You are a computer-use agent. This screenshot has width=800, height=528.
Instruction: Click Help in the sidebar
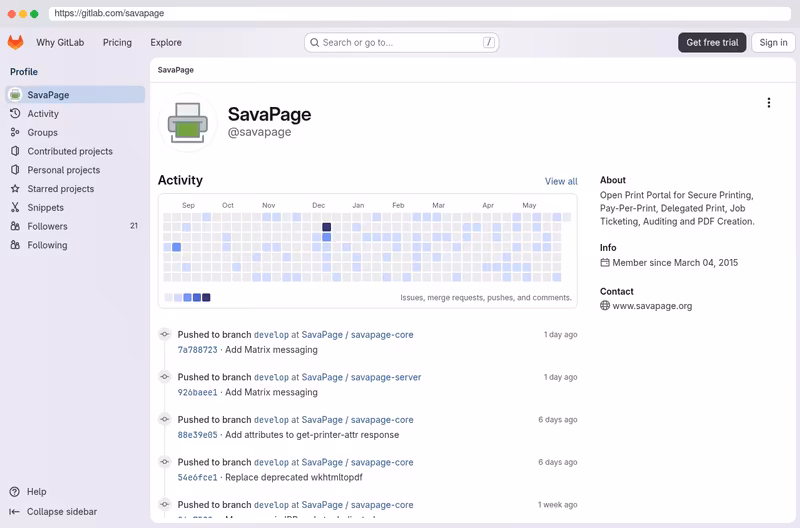click(x=36, y=492)
